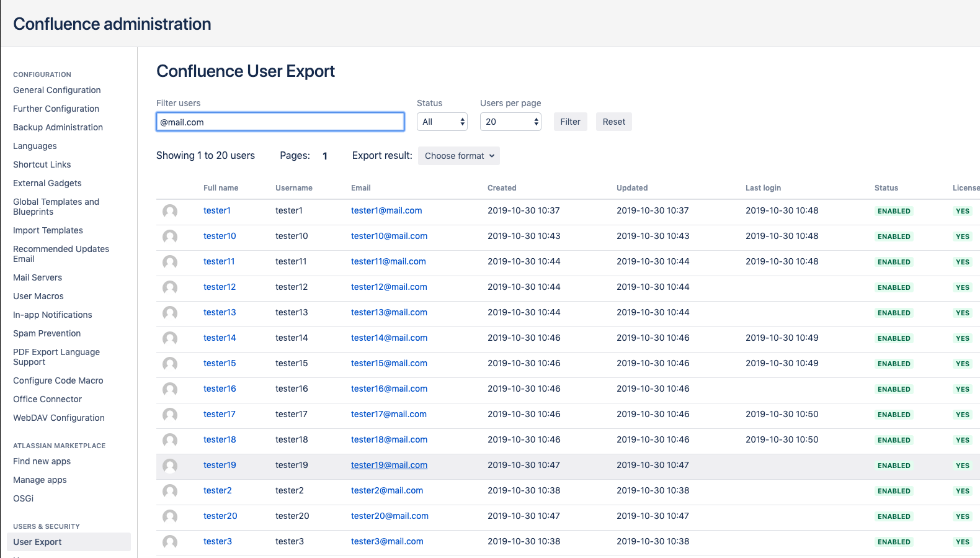Click the avatar next to tester18
980x558 pixels.
[170, 440]
